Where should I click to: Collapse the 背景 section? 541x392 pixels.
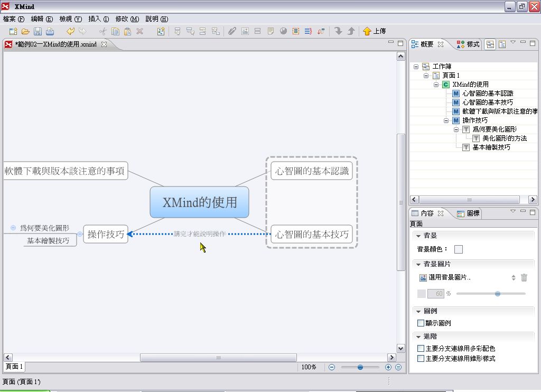418,236
